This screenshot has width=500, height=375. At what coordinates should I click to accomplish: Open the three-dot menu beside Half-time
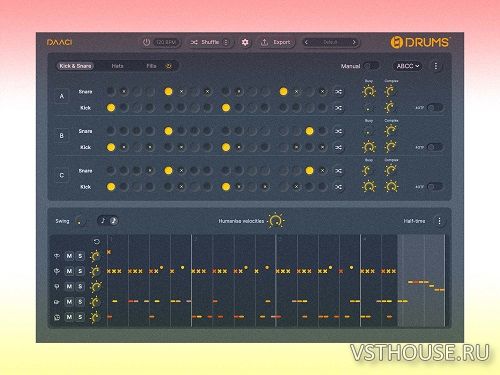pyautogui.click(x=439, y=221)
